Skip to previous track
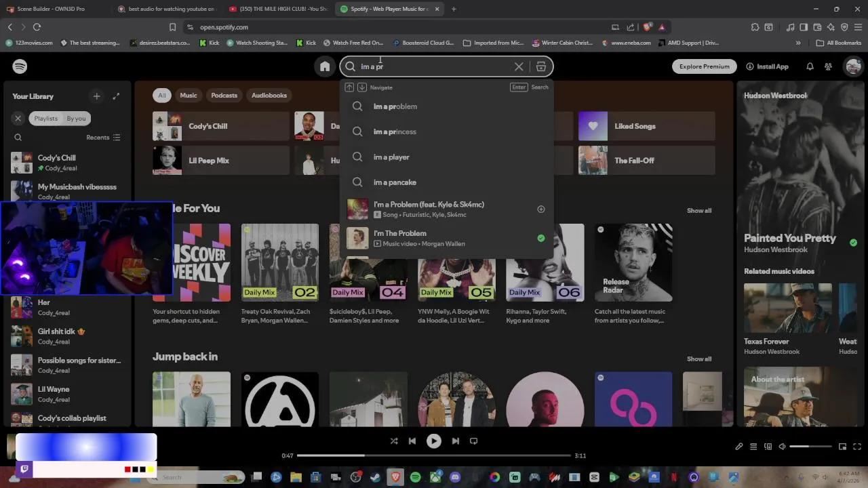The width and height of the screenshot is (868, 488). click(412, 441)
